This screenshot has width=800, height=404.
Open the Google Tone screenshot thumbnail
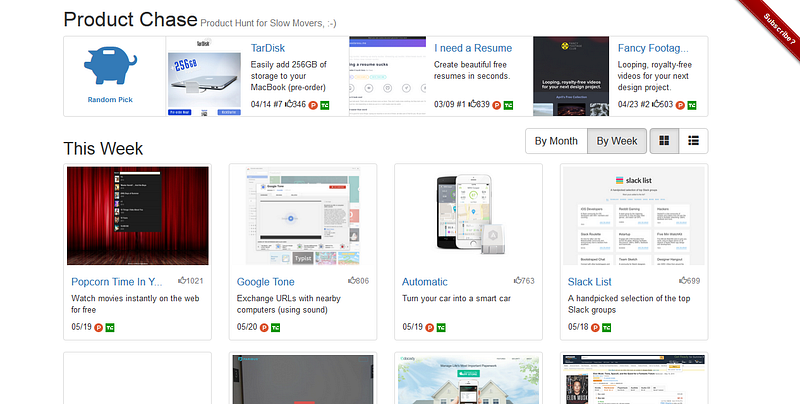tap(303, 216)
